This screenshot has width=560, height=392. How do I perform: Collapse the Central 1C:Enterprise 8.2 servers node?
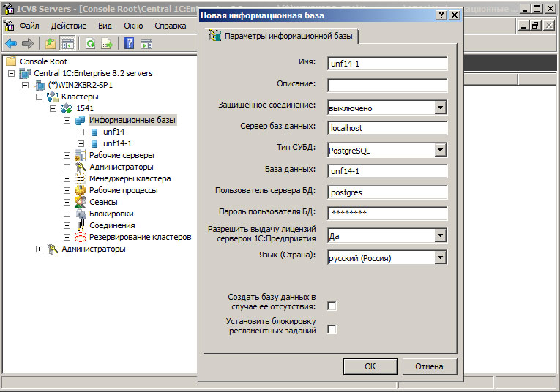tap(12, 73)
